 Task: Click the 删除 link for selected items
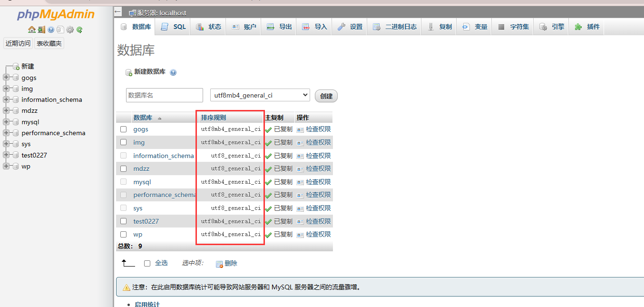226,263
